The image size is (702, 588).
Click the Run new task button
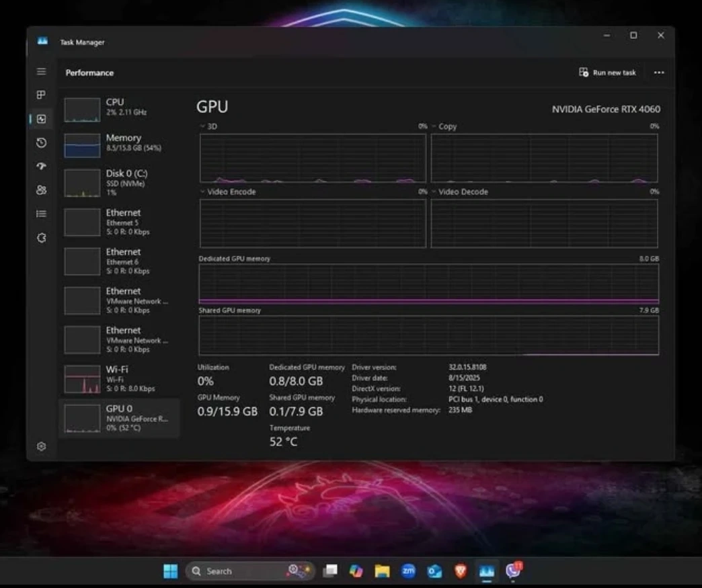pyautogui.click(x=607, y=73)
